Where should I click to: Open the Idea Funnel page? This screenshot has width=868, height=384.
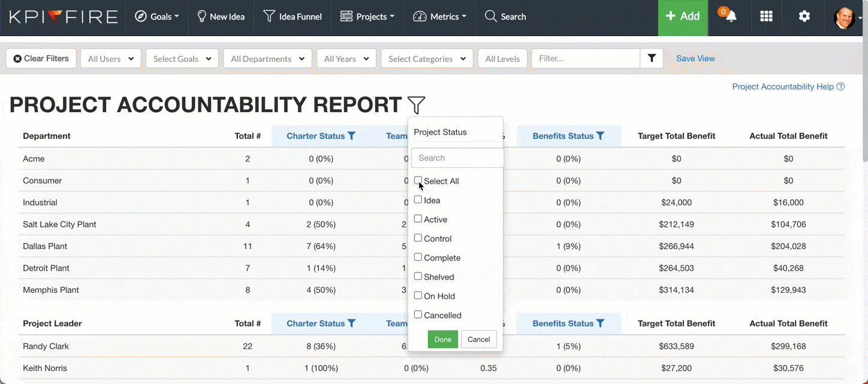293,17
